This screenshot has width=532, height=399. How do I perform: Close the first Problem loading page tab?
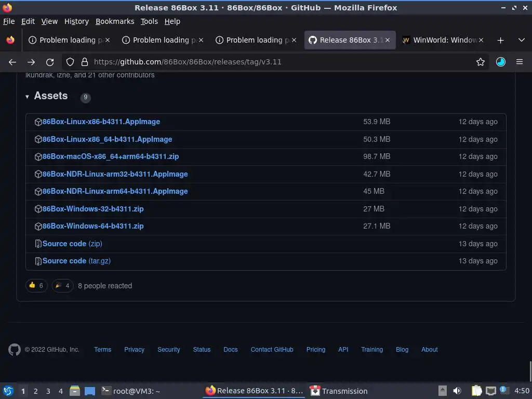(x=108, y=40)
